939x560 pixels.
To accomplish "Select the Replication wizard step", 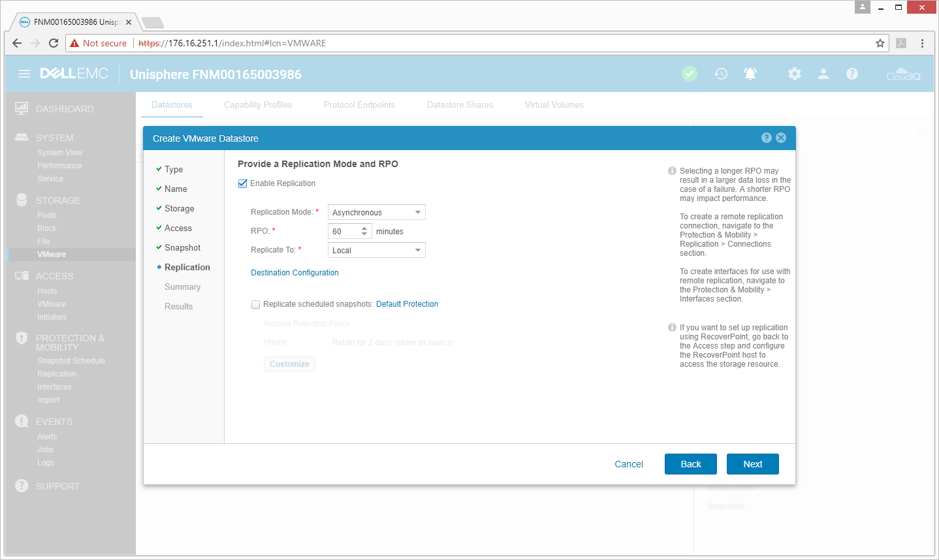I will (187, 267).
